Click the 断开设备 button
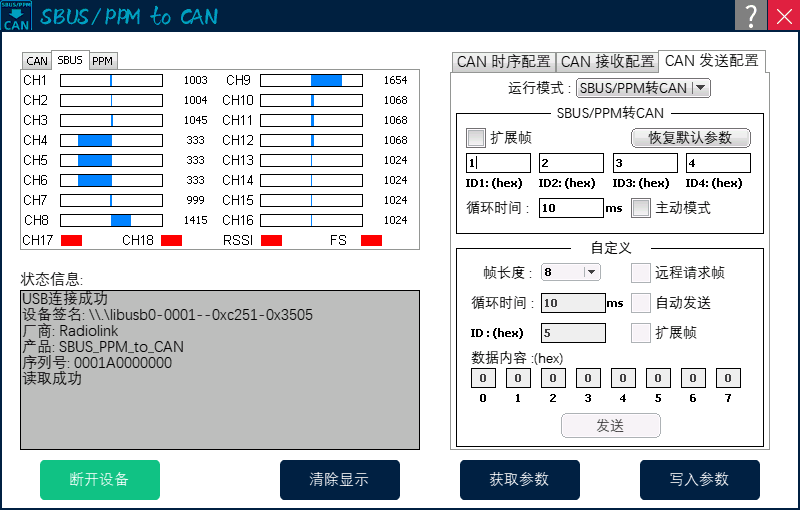 (x=100, y=480)
